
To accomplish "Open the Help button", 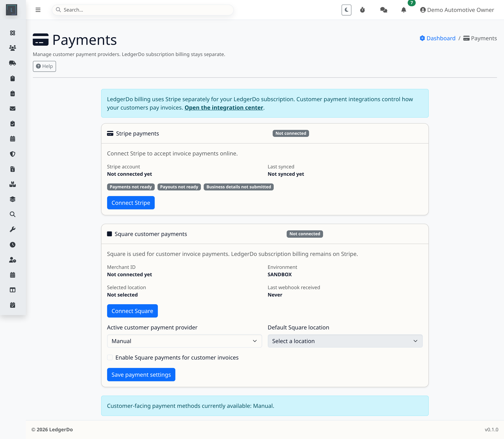I will [x=44, y=66].
